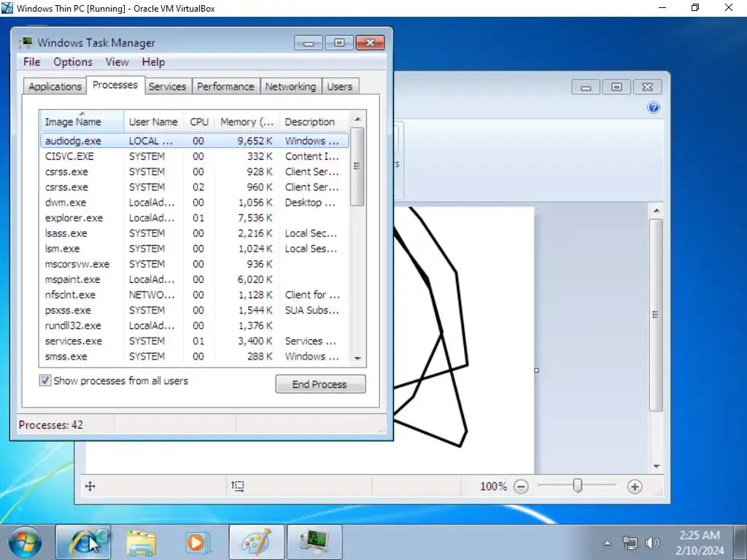
Task: Sort by the CPU column header
Action: (x=199, y=122)
